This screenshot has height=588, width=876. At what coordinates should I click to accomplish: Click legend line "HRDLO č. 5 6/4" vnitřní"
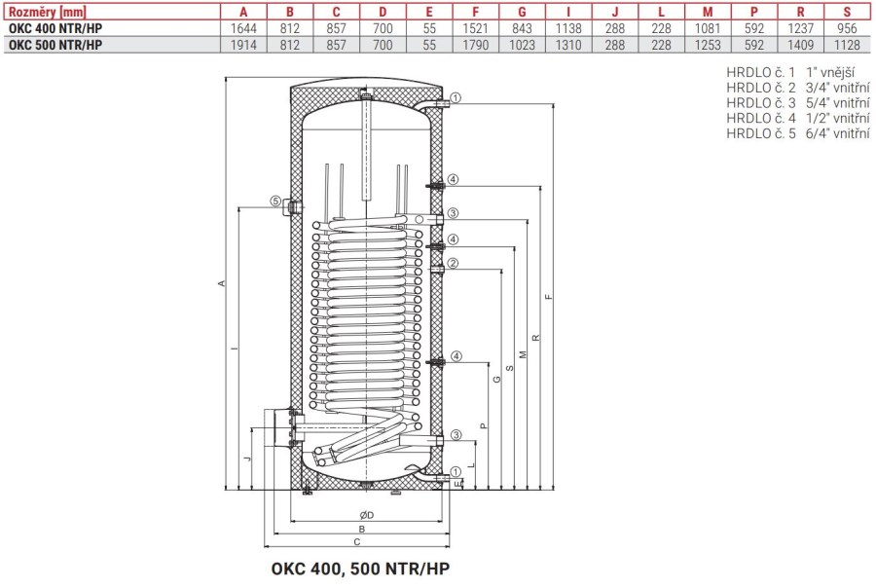click(798, 133)
